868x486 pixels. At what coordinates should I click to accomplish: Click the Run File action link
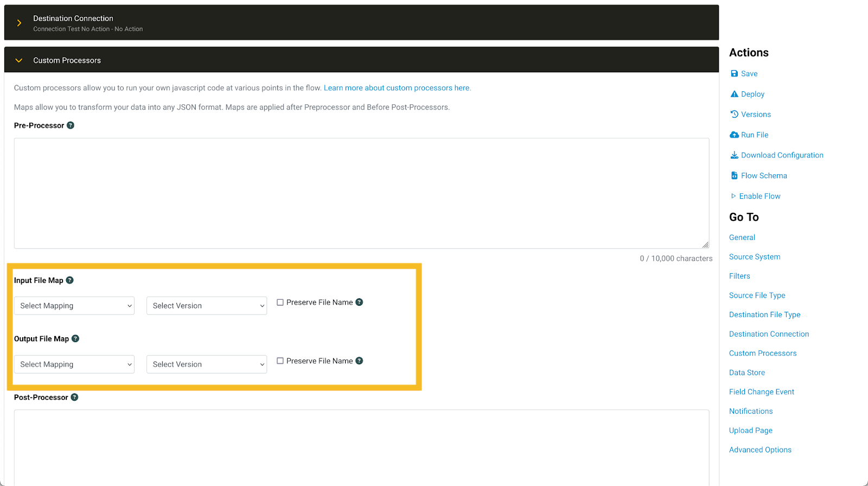tap(755, 135)
